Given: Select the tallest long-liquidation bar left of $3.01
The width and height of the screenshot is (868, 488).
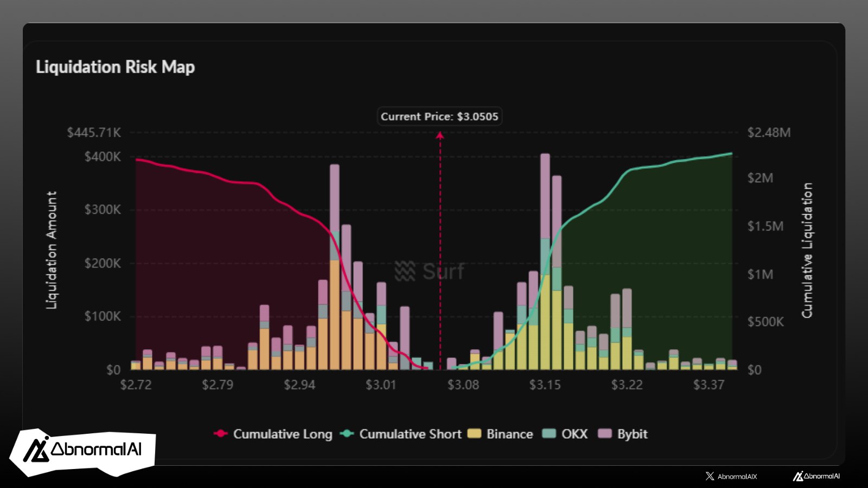Looking at the screenshot, I should point(335,266).
